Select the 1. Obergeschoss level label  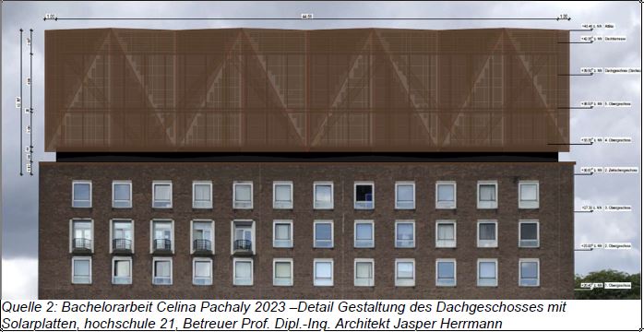pyautogui.click(x=606, y=285)
